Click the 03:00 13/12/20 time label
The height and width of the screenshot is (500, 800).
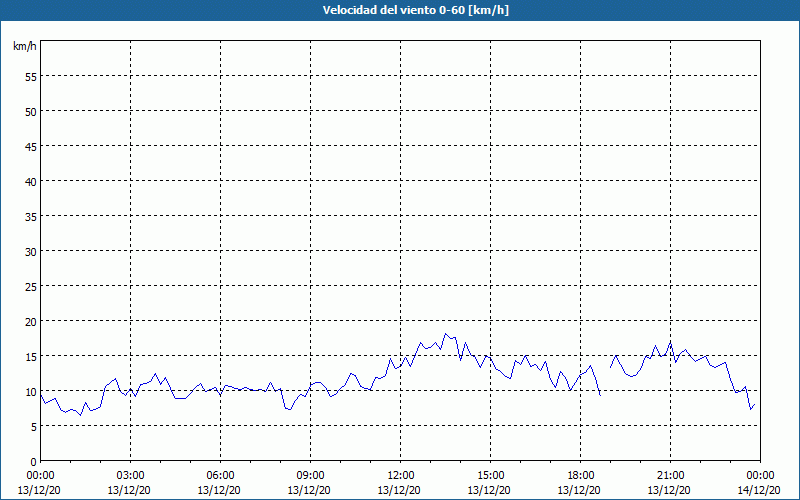click(x=130, y=483)
